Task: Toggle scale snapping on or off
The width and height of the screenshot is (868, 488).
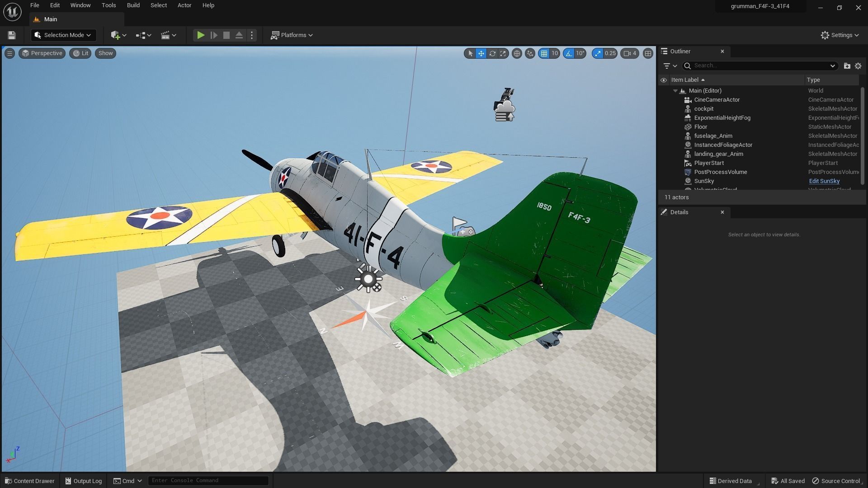Action: pyautogui.click(x=598, y=53)
